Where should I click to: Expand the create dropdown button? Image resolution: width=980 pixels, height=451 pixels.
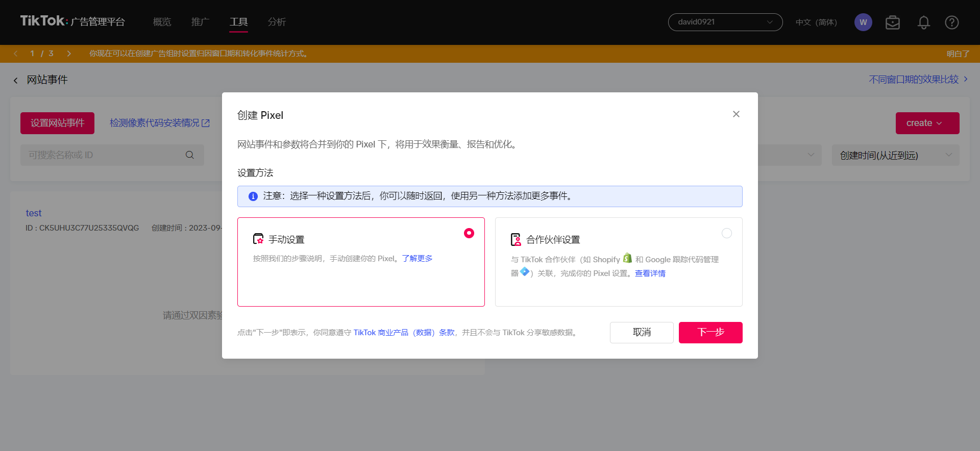coord(927,123)
